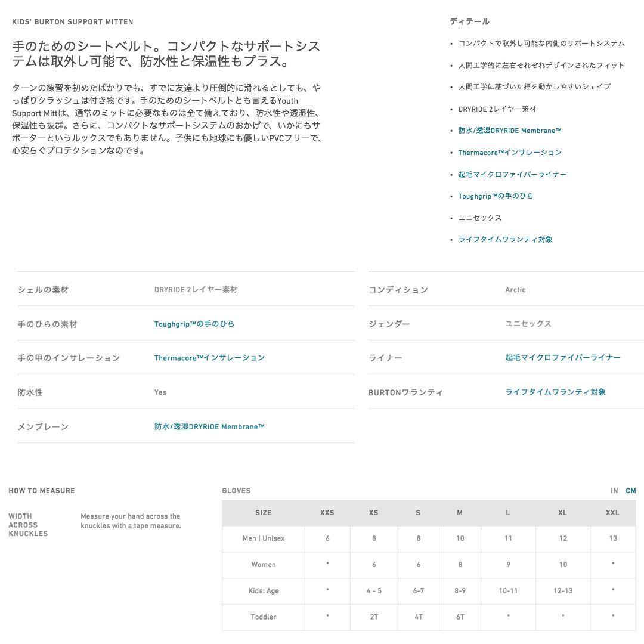Click the Thermacore link in the ディテール bullet list
Viewport: 644px width, 644px height.
[x=509, y=153]
